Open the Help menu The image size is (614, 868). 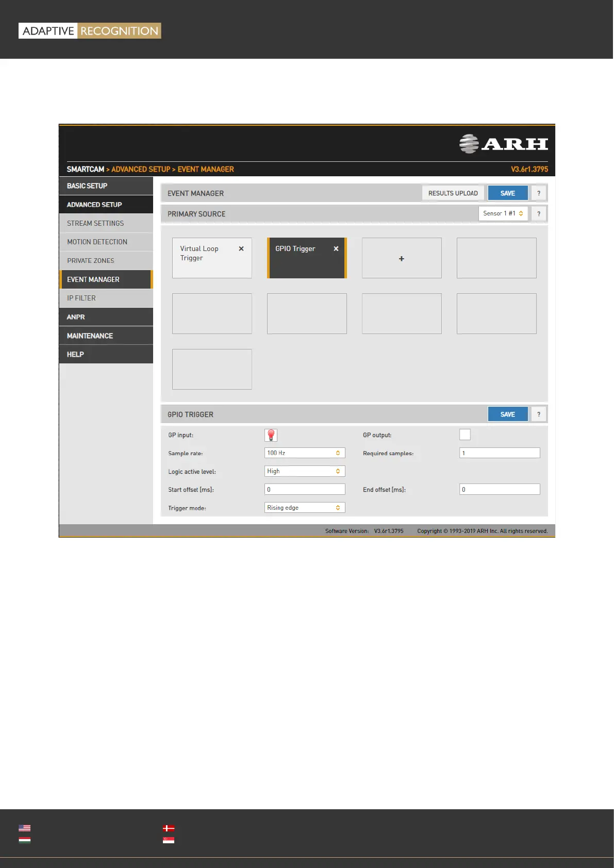pos(106,354)
